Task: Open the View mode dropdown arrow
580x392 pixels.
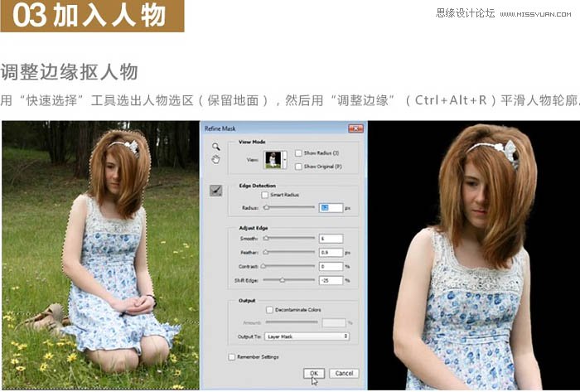Action: coord(285,159)
